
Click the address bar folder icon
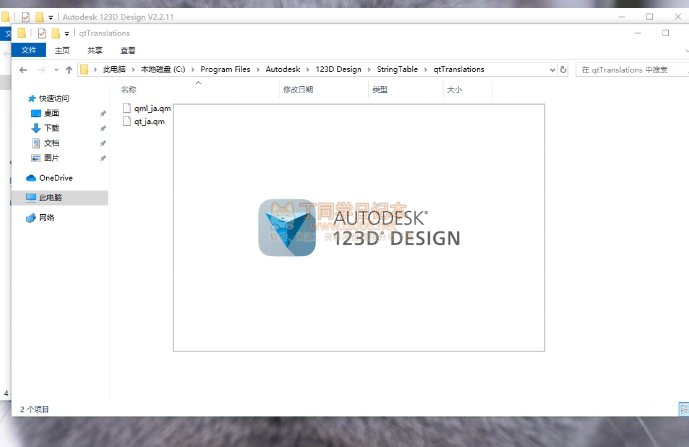84,69
